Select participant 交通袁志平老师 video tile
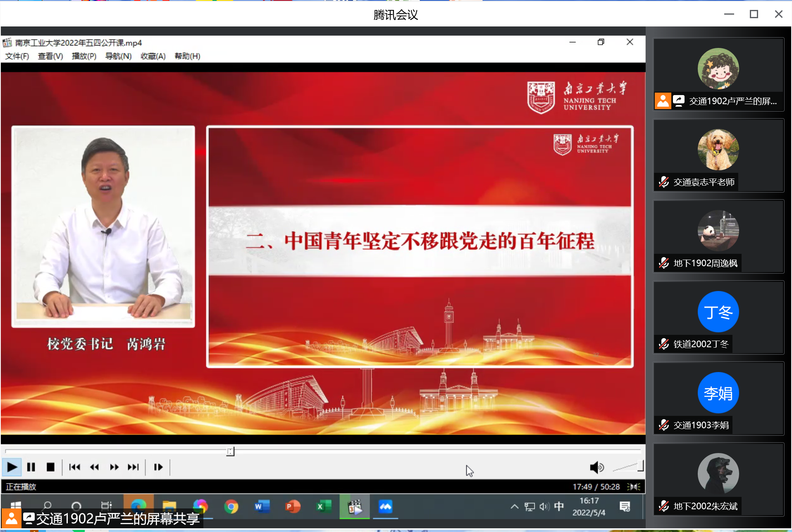 point(718,155)
